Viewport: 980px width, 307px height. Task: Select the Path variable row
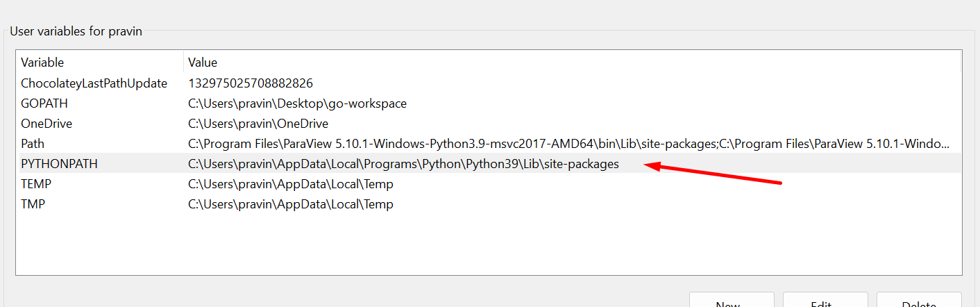pos(32,144)
